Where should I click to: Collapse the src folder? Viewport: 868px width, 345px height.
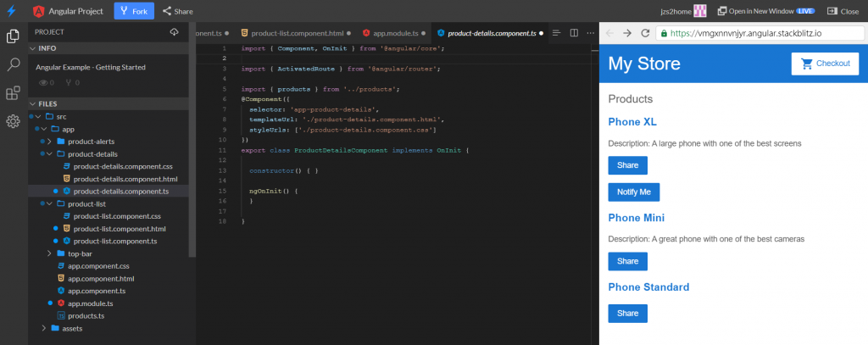click(x=37, y=117)
